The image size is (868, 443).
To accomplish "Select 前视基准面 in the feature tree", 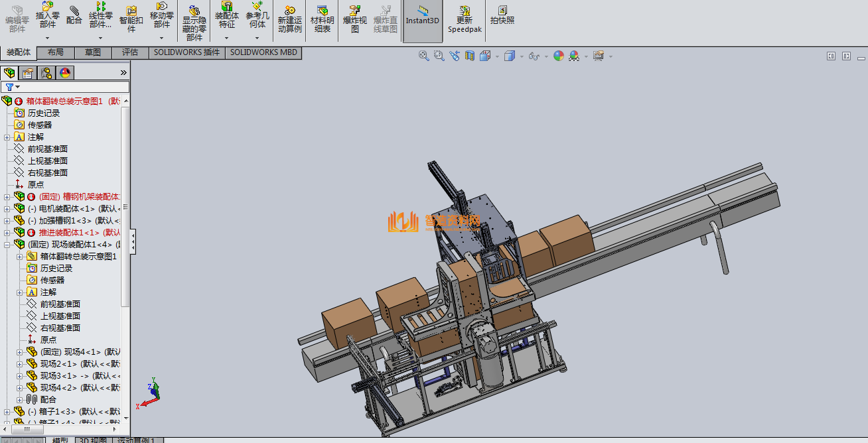I will pos(47,149).
